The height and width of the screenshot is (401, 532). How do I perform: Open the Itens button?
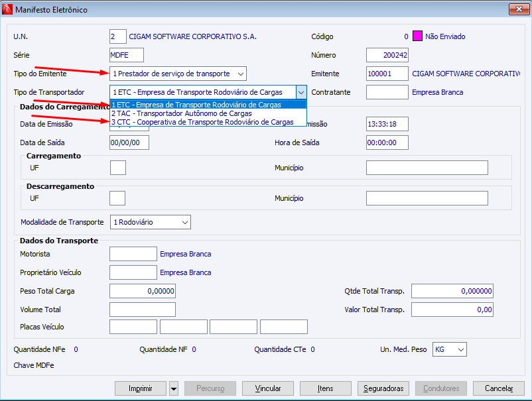pos(326,388)
